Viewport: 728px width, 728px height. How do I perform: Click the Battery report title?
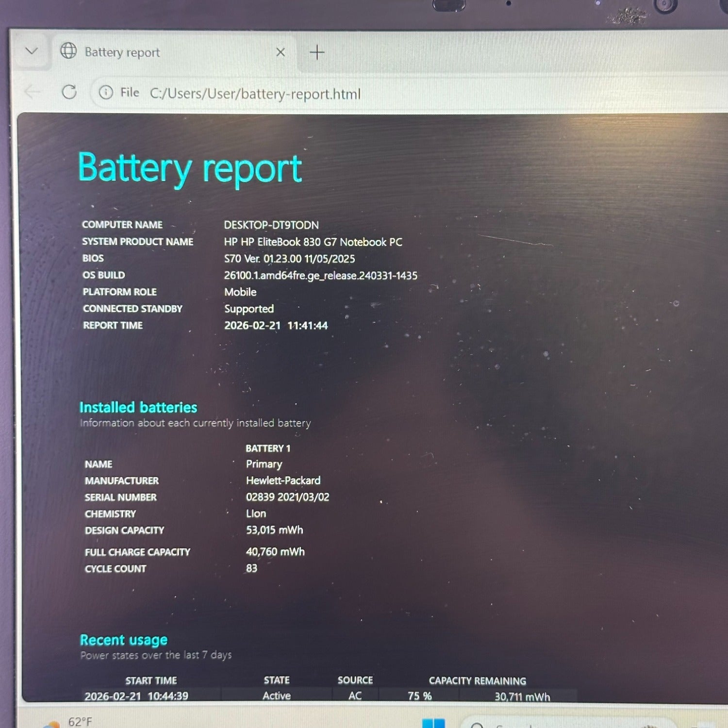190,168
